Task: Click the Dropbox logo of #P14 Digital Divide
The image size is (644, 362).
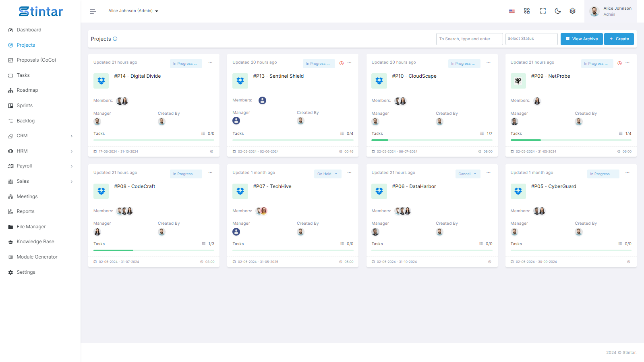Action: pyautogui.click(x=101, y=81)
